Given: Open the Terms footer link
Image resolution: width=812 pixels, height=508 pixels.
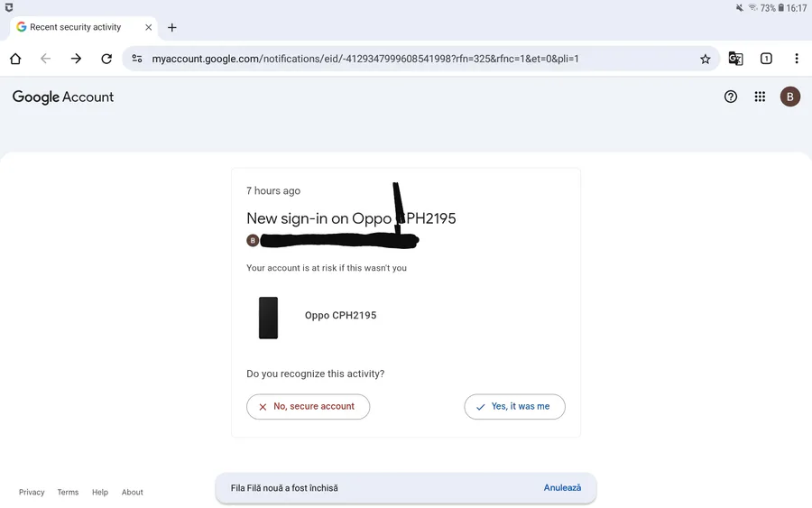Looking at the screenshot, I should (68, 493).
